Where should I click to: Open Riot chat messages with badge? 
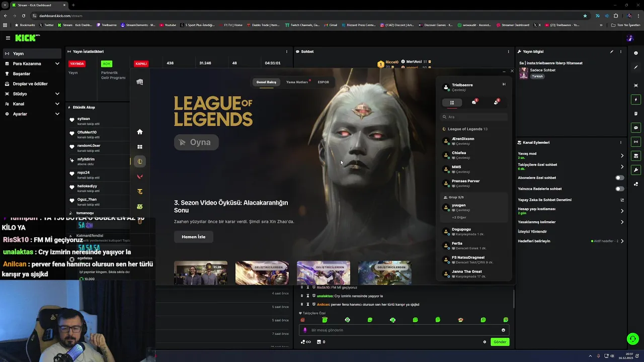pos(474,102)
